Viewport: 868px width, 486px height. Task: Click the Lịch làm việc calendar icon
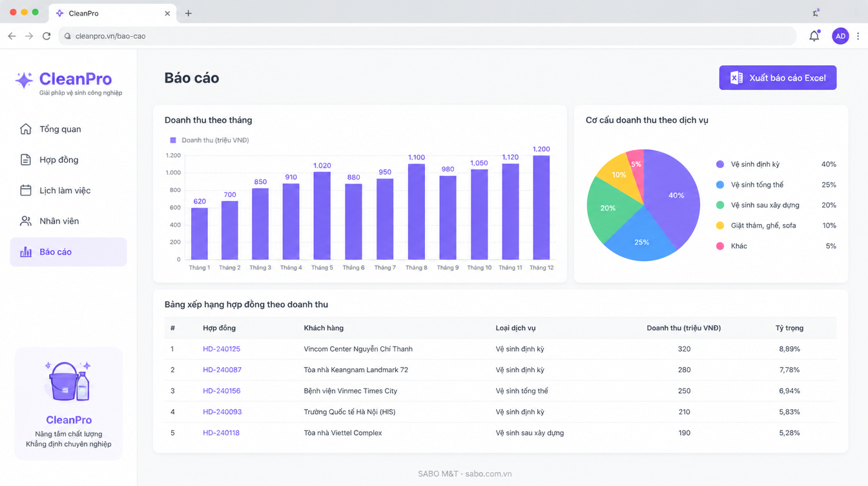(26, 191)
